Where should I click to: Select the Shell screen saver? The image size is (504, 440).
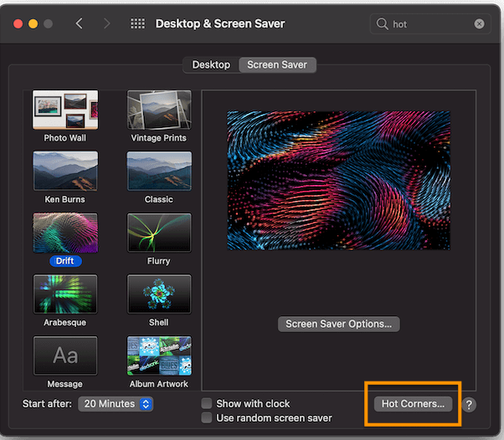coord(159,294)
